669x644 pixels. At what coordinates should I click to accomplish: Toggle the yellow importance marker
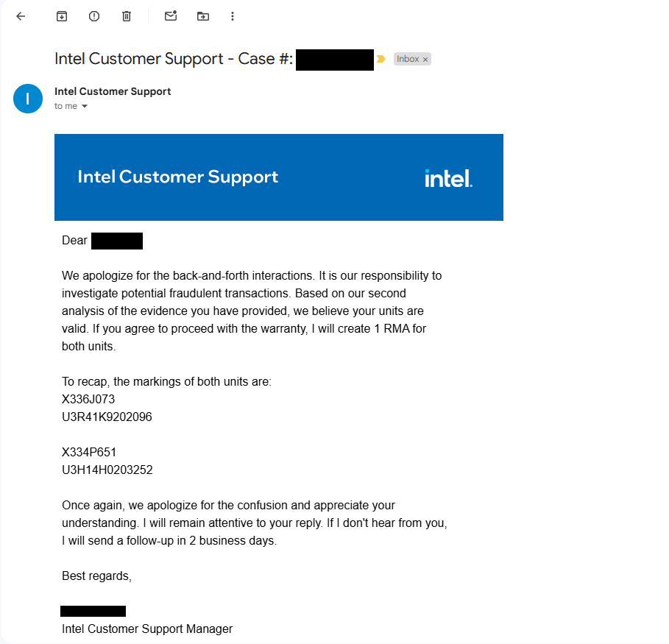tap(380, 59)
